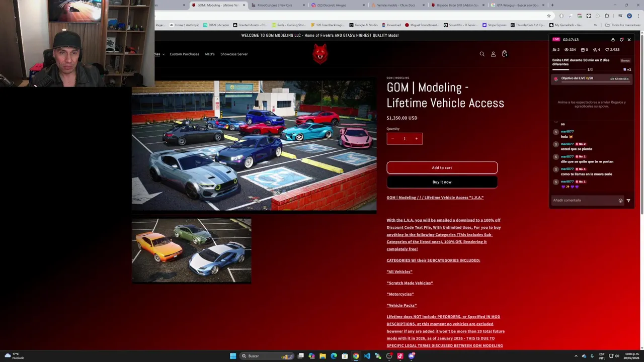Decrease quantity with minus button
644x362 pixels.
pyautogui.click(x=392, y=139)
